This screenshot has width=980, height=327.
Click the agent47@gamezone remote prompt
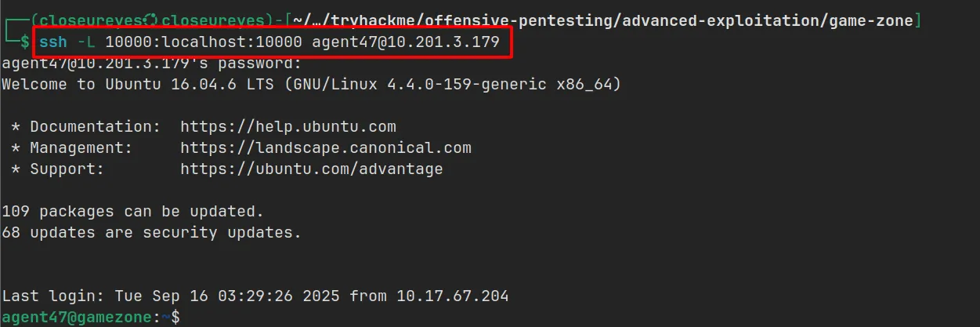point(81,317)
